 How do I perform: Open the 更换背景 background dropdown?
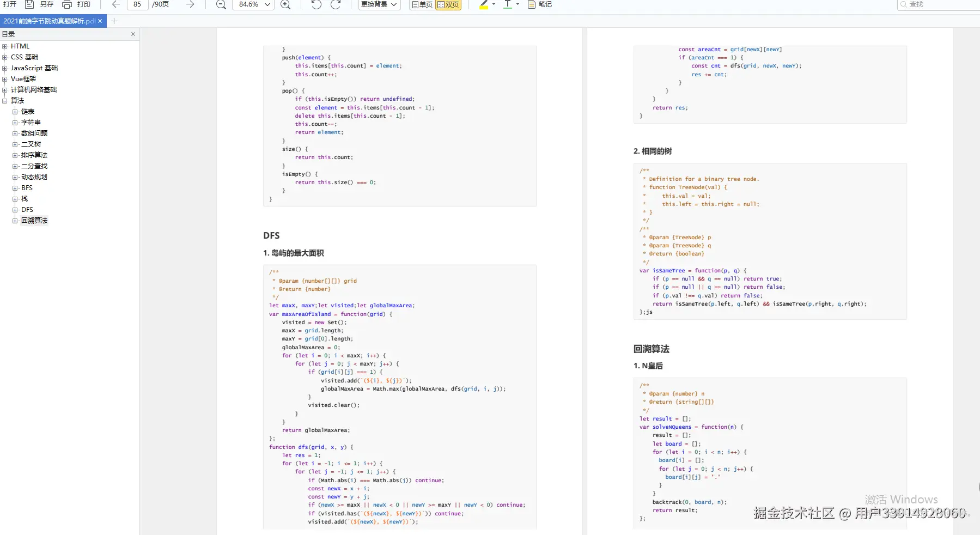379,4
